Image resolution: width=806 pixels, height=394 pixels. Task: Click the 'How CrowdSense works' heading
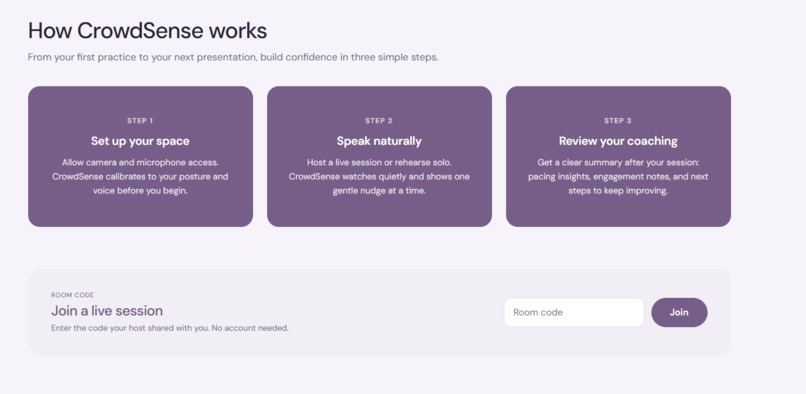point(148,31)
